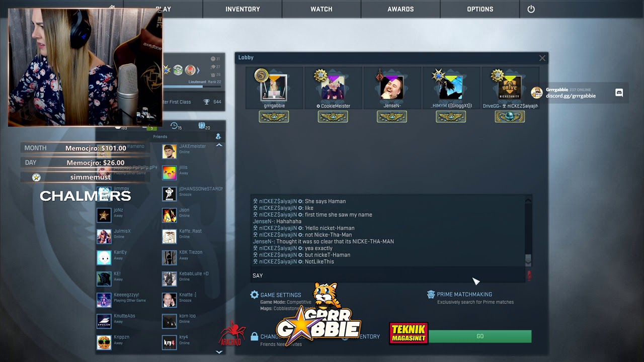Image resolution: width=644 pixels, height=362 pixels.
Task: Click grrrgabbie's 5-year veteran coin
Action: pyautogui.click(x=261, y=75)
